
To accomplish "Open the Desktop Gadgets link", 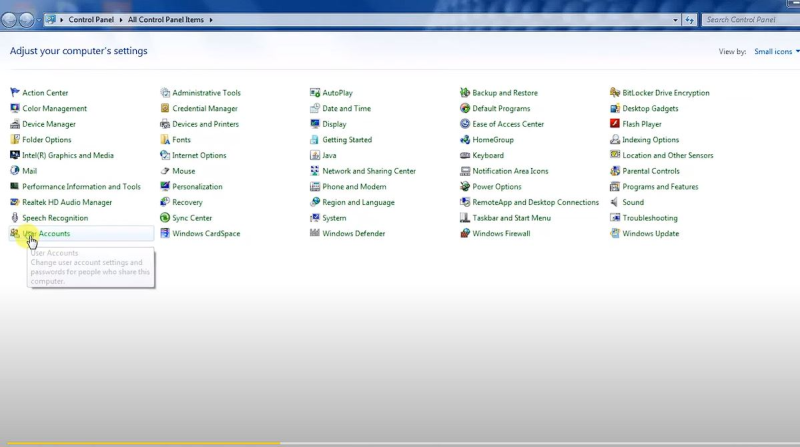I will pos(650,108).
